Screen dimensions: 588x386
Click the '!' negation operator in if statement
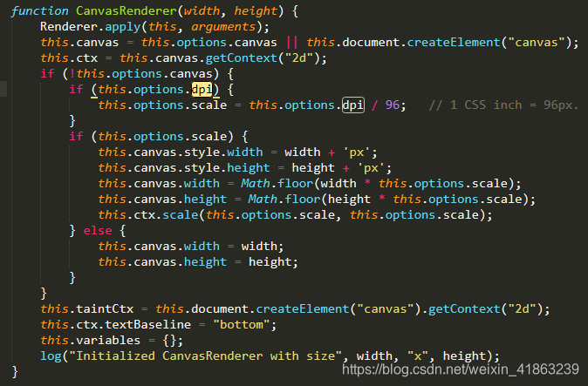point(72,74)
